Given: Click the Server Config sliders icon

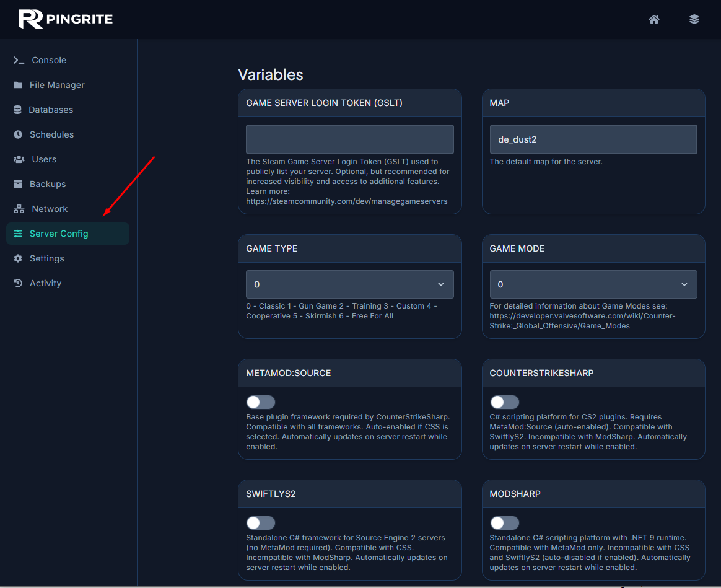Looking at the screenshot, I should pos(17,234).
